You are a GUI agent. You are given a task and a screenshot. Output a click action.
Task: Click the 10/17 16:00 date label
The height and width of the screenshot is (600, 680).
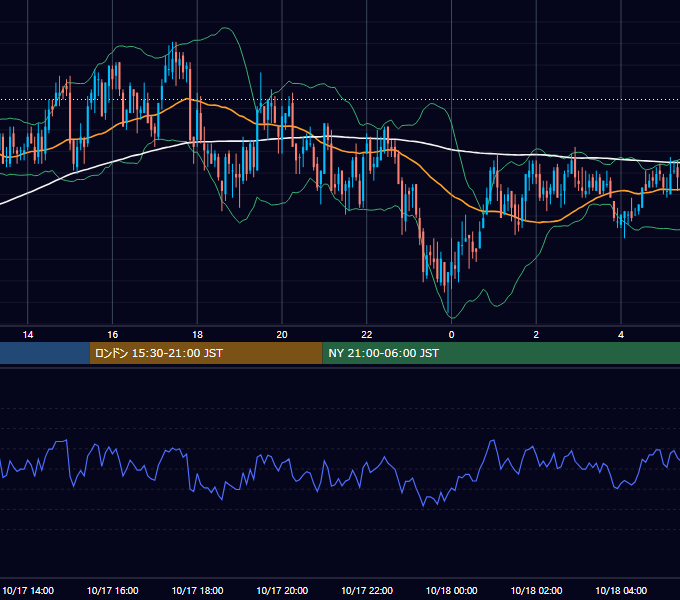tap(113, 590)
